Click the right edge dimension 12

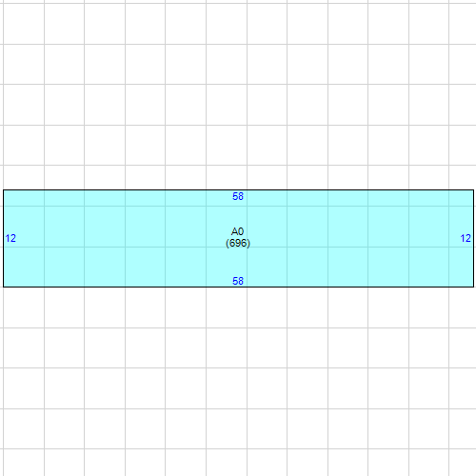pyautogui.click(x=466, y=238)
